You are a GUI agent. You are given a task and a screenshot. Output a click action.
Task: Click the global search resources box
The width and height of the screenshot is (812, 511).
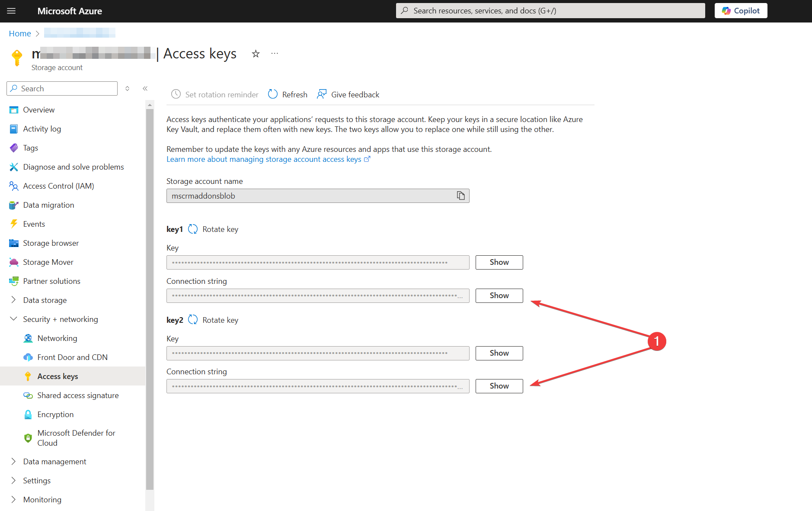550,11
